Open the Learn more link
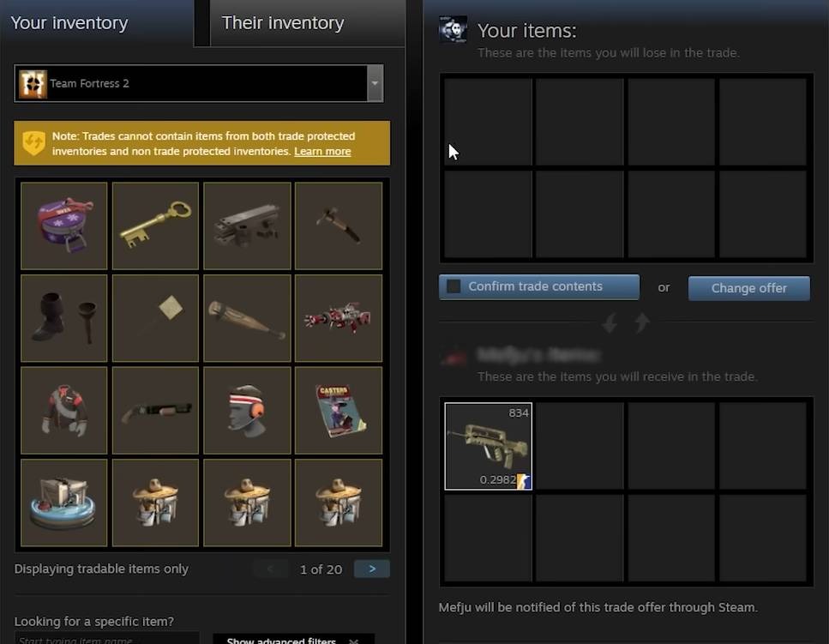The width and height of the screenshot is (829, 644). click(x=322, y=152)
